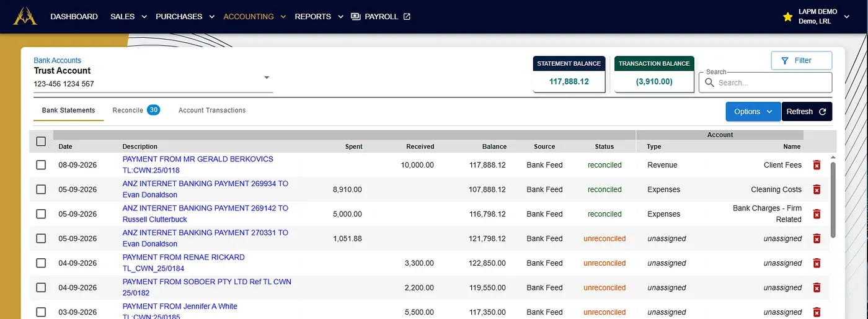Open ANZ Internet Banking Payment 270331 link
This screenshot has width=868, height=319.
tap(205, 238)
